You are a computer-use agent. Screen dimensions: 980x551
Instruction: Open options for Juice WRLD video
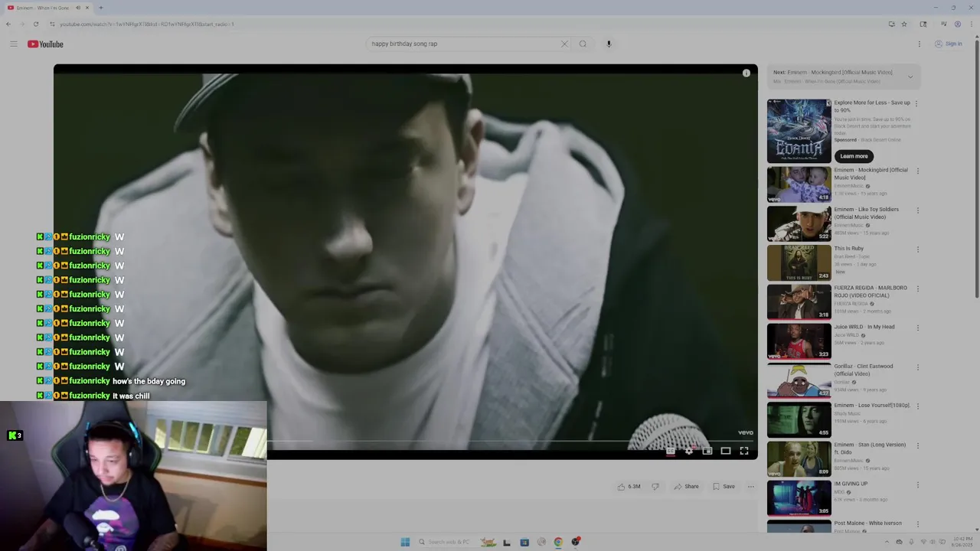coord(916,328)
